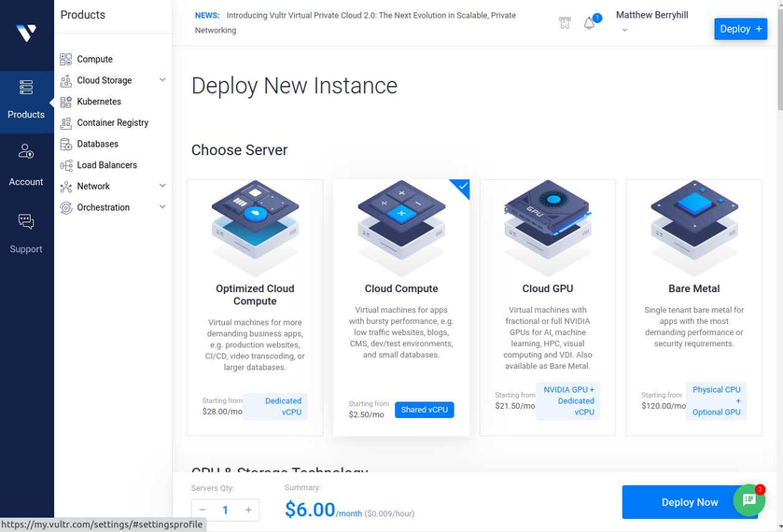Viewport: 783px width, 532px height.
Task: Select the Cloud GPU server illustration
Action: (548, 228)
